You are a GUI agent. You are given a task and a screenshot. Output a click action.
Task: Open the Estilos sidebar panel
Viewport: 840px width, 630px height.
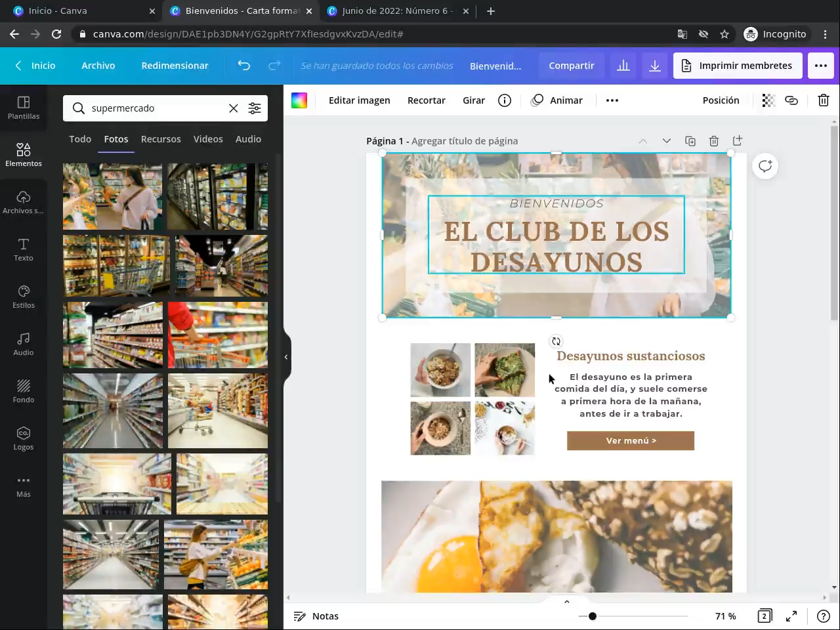click(x=24, y=297)
